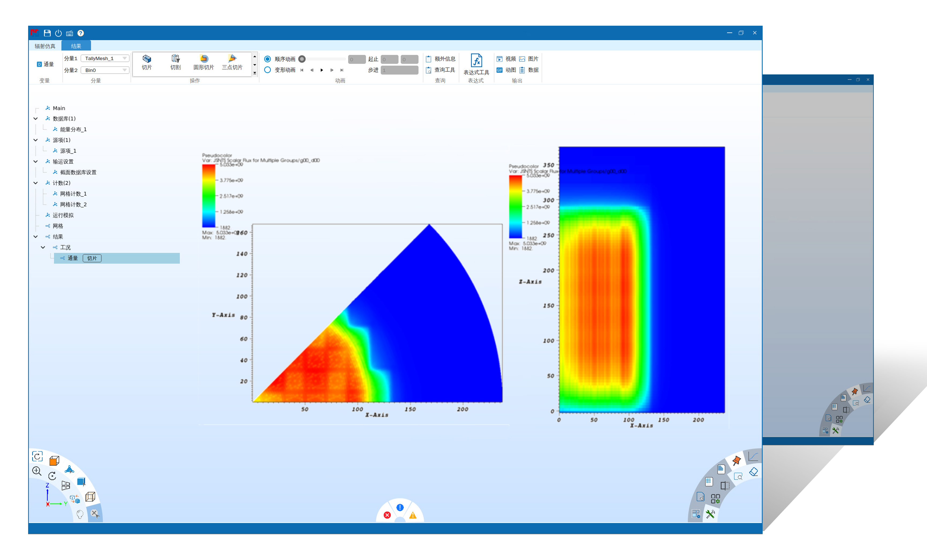This screenshot has width=927, height=560.
Task: Click the animation frame slider handle
Action: [x=302, y=59]
